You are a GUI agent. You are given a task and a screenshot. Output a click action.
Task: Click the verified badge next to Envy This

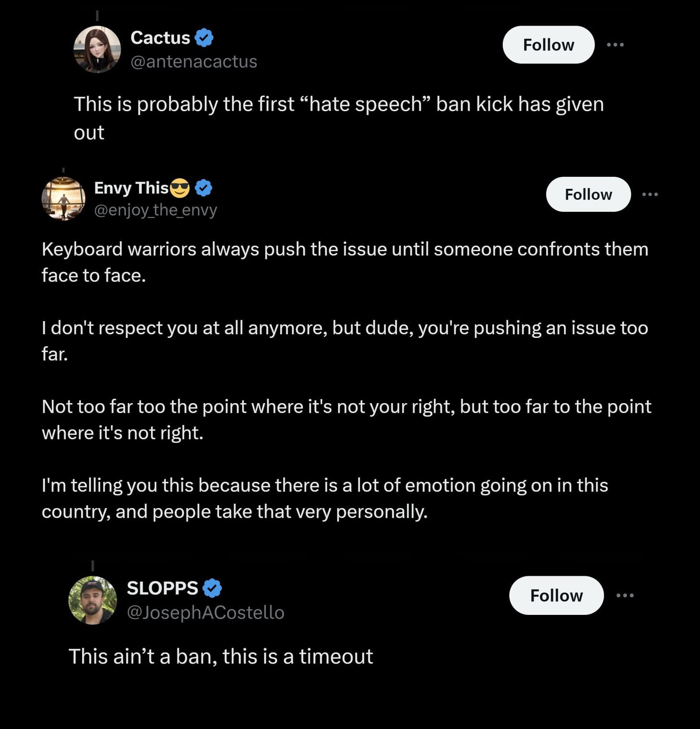click(203, 188)
